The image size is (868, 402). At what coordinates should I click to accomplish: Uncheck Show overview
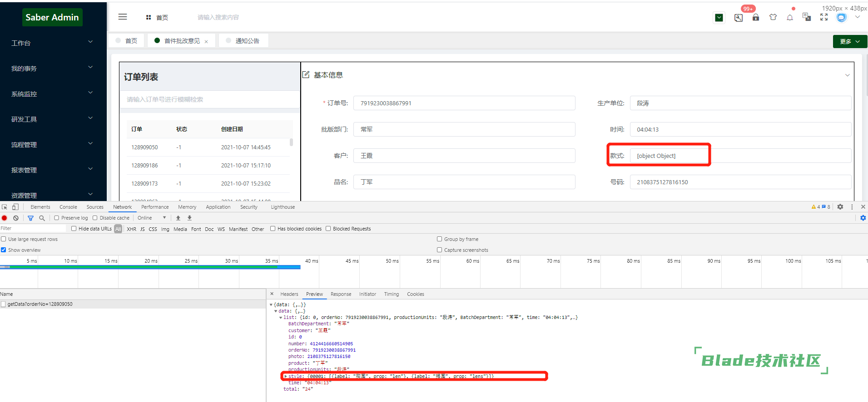coord(4,250)
